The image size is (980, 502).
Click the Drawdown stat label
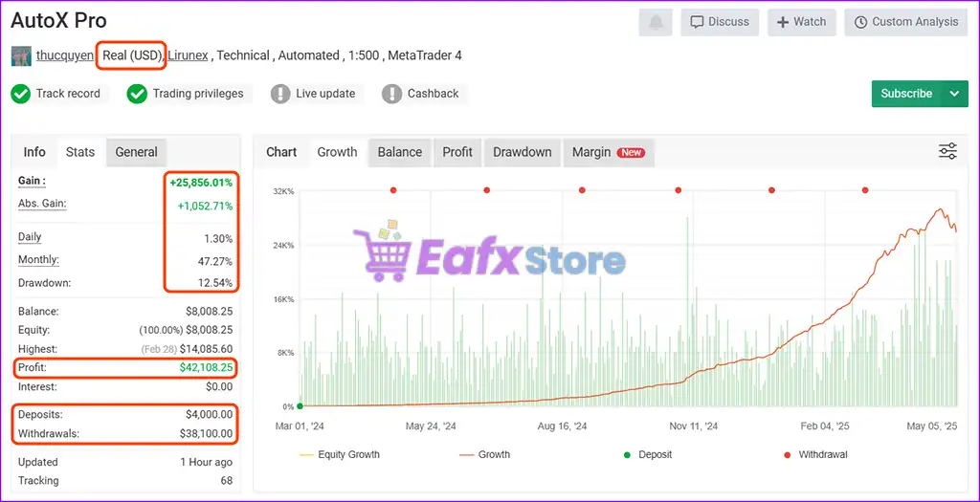tap(44, 283)
